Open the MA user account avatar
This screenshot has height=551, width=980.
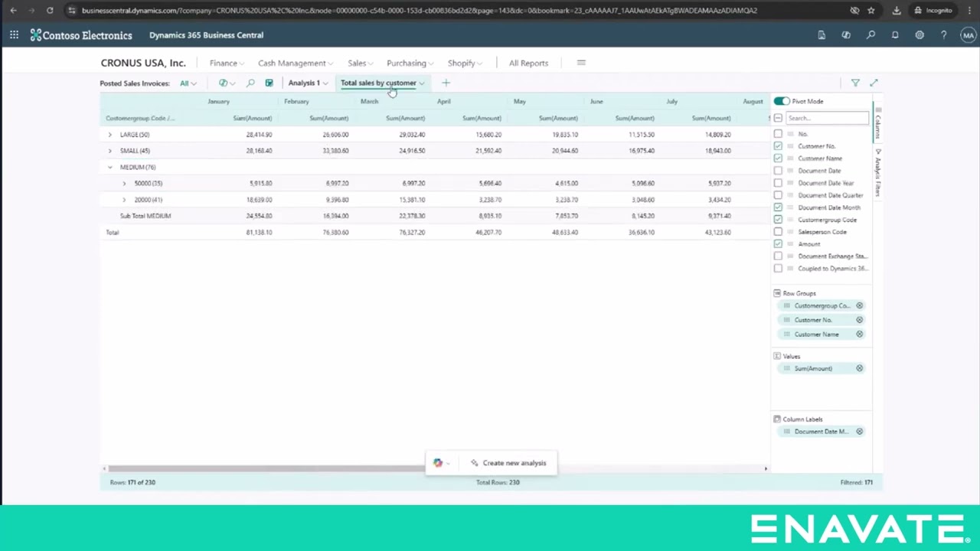[x=969, y=35]
